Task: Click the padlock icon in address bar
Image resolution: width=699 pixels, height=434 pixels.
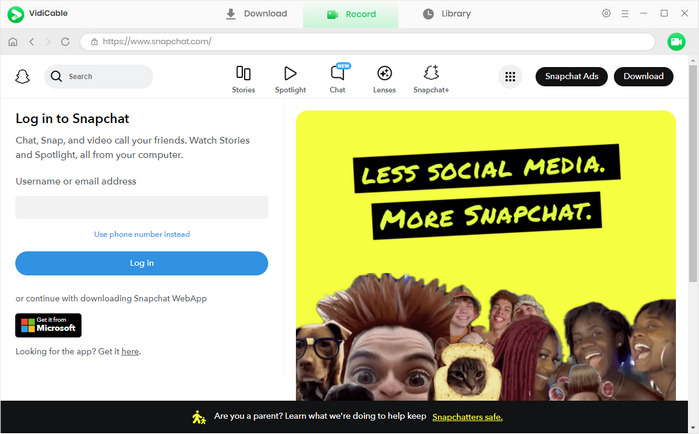Action: [94, 41]
